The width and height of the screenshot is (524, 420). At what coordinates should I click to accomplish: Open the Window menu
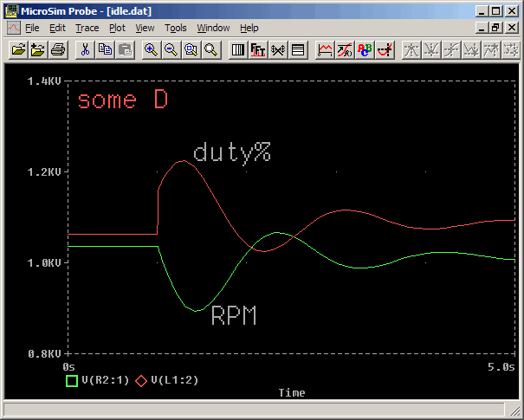tap(213, 28)
